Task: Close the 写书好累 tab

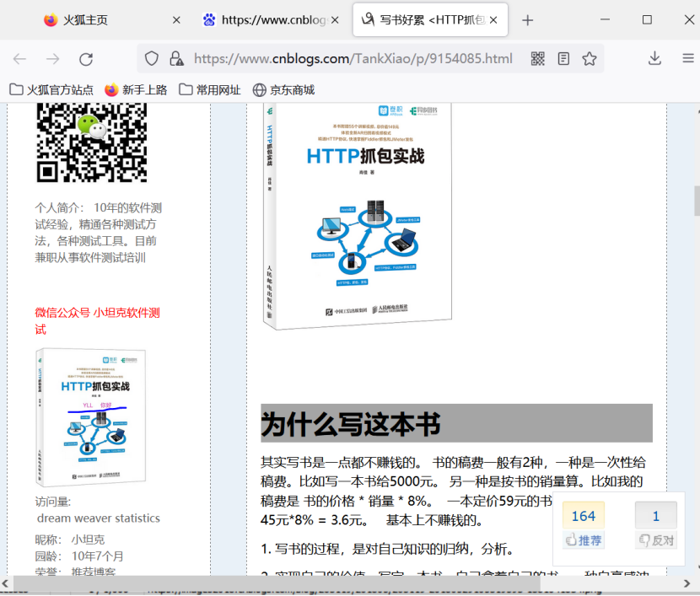Action: point(493,20)
